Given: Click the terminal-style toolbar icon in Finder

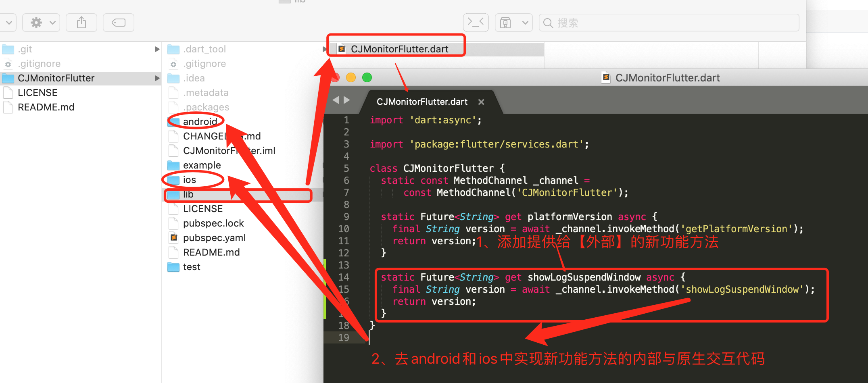Looking at the screenshot, I should [x=476, y=23].
